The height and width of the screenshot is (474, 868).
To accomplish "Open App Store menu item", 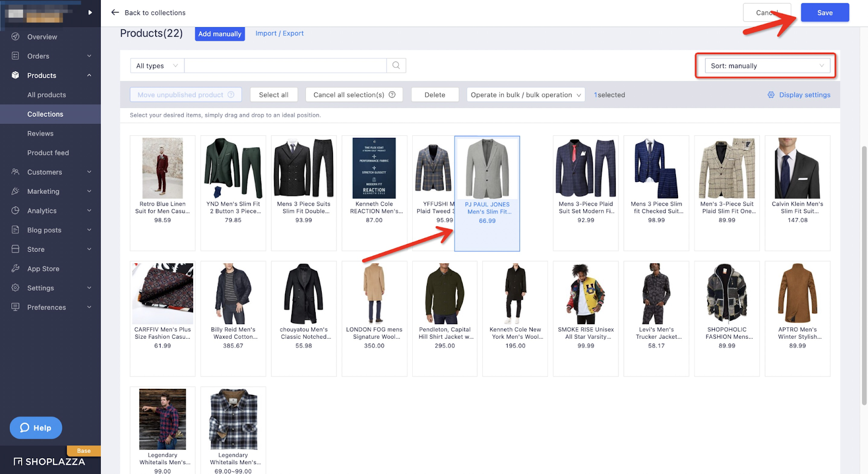I will [43, 269].
